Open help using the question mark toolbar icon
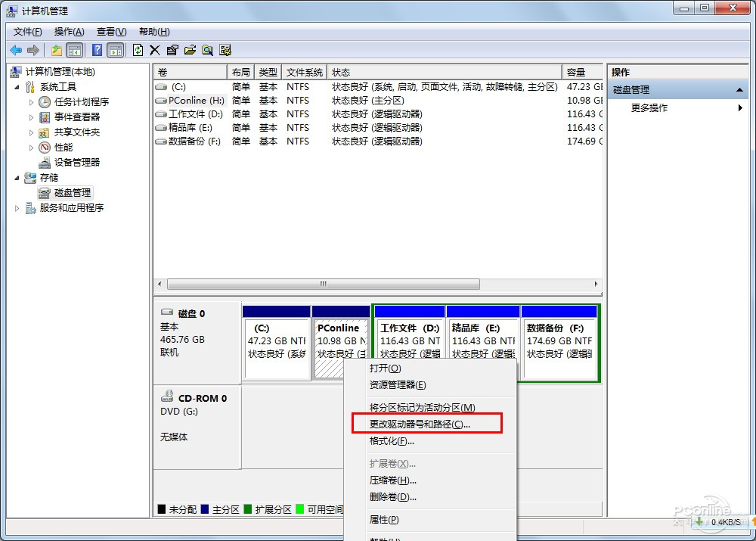This screenshot has height=541, width=756. tap(98, 50)
